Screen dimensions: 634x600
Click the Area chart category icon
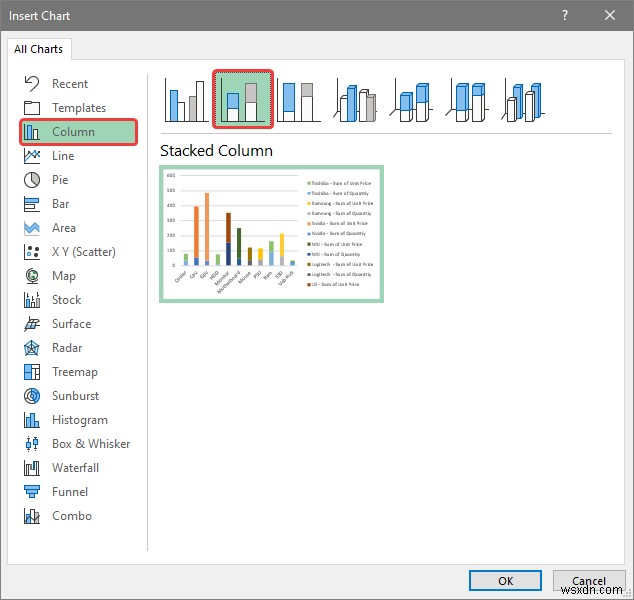32,228
